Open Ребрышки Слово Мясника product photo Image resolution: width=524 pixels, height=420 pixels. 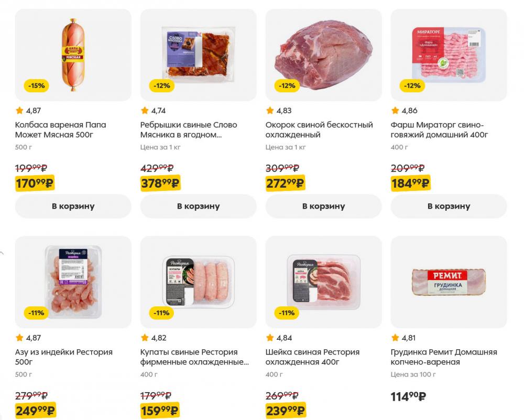[198, 55]
